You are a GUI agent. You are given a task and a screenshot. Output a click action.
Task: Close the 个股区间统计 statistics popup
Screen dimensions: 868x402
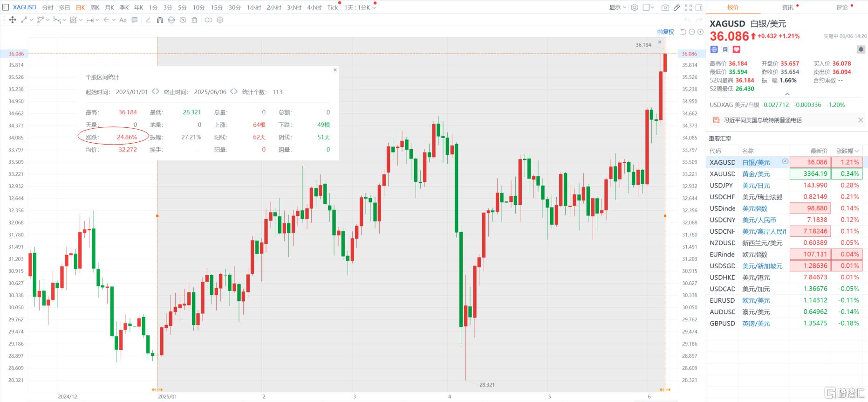coord(335,70)
